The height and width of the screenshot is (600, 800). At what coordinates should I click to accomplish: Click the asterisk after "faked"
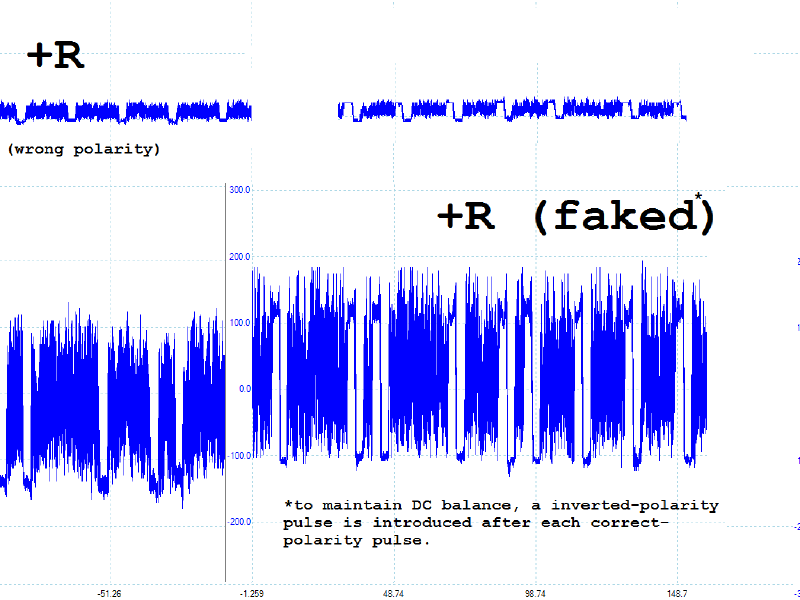coord(698,197)
